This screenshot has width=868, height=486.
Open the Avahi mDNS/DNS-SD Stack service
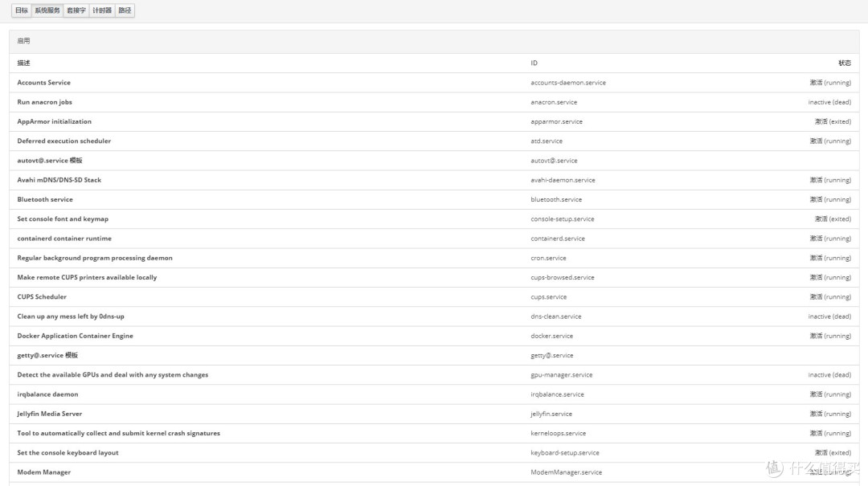59,180
